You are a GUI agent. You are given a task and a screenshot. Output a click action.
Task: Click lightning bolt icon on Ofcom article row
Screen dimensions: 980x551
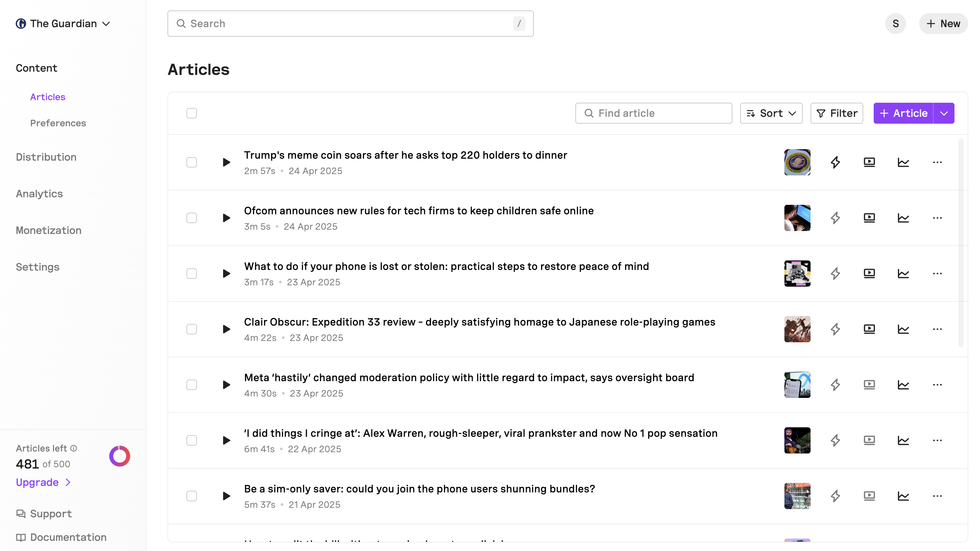click(835, 218)
